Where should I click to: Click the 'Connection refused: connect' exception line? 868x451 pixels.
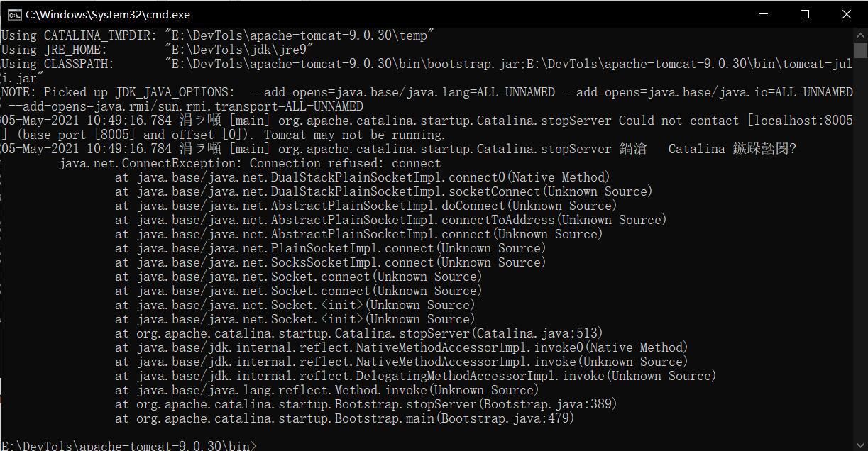coord(250,163)
